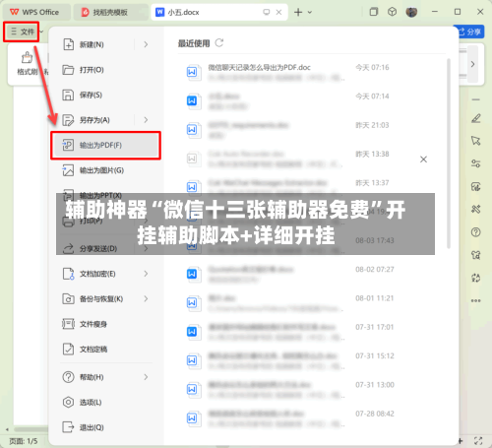Click the 保存(S) floppy disk icon
492x448 pixels.
[68, 95]
